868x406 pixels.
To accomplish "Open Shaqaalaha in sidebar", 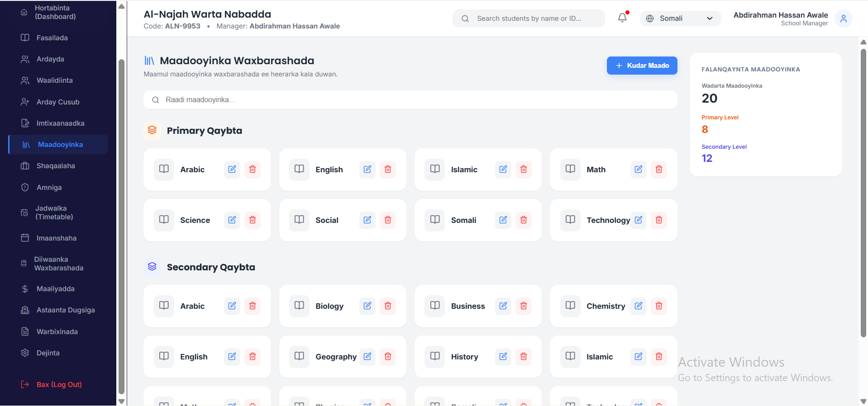I will click(x=58, y=166).
